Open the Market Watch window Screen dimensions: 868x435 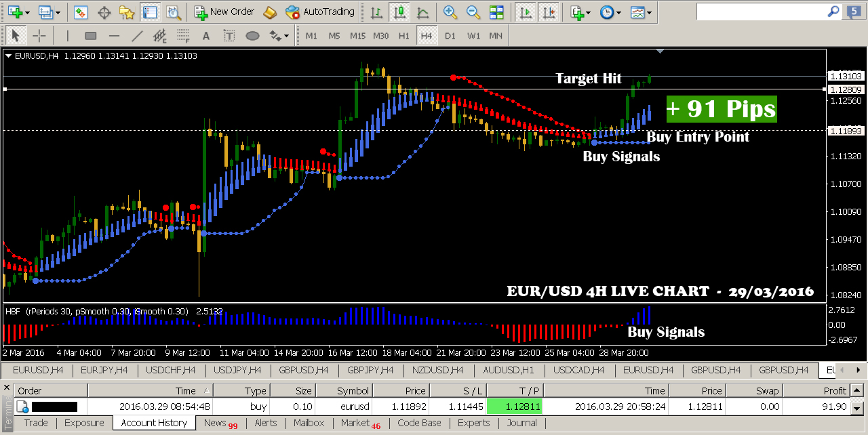(81, 12)
